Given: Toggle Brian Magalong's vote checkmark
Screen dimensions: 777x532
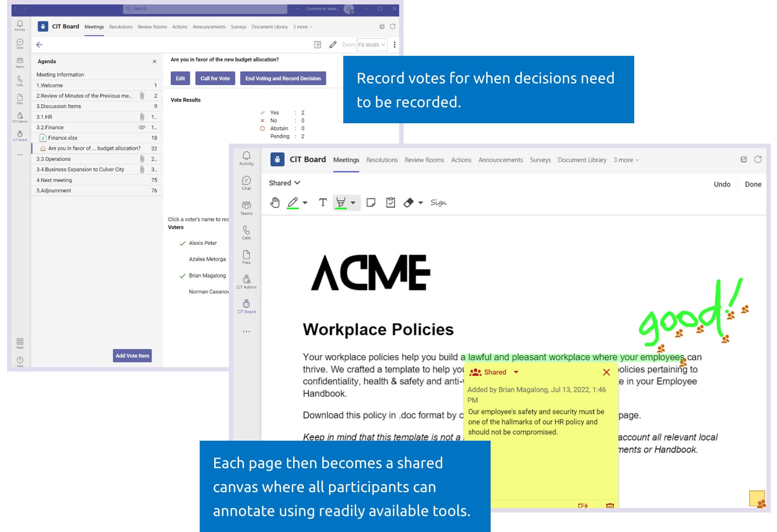Looking at the screenshot, I should tap(182, 276).
